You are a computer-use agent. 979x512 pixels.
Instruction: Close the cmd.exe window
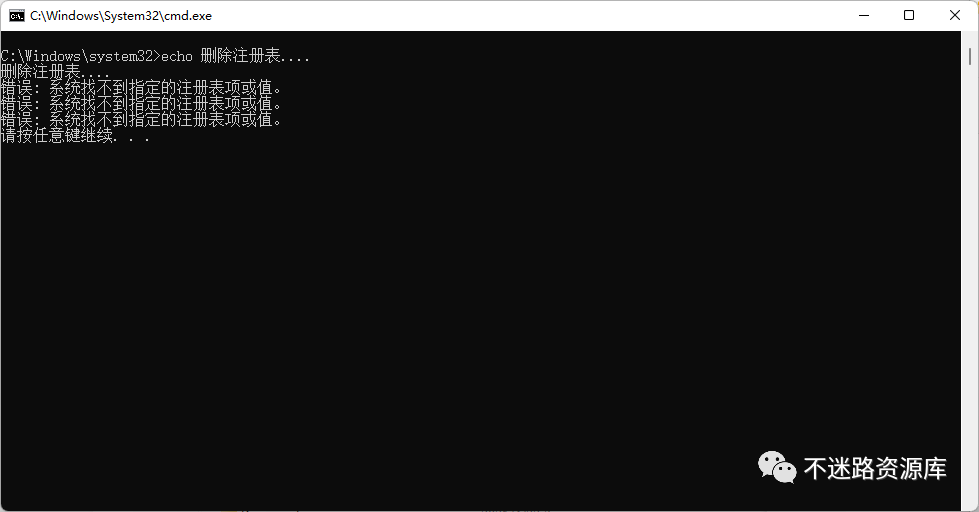955,16
